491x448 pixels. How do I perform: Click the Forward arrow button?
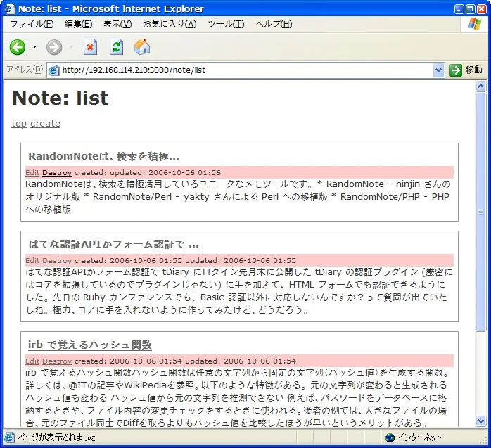click(54, 47)
